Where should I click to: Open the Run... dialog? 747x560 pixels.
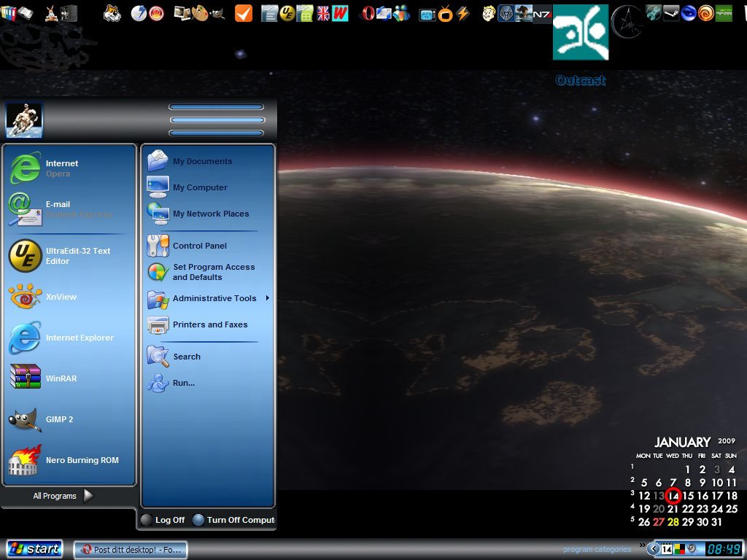[208, 382]
